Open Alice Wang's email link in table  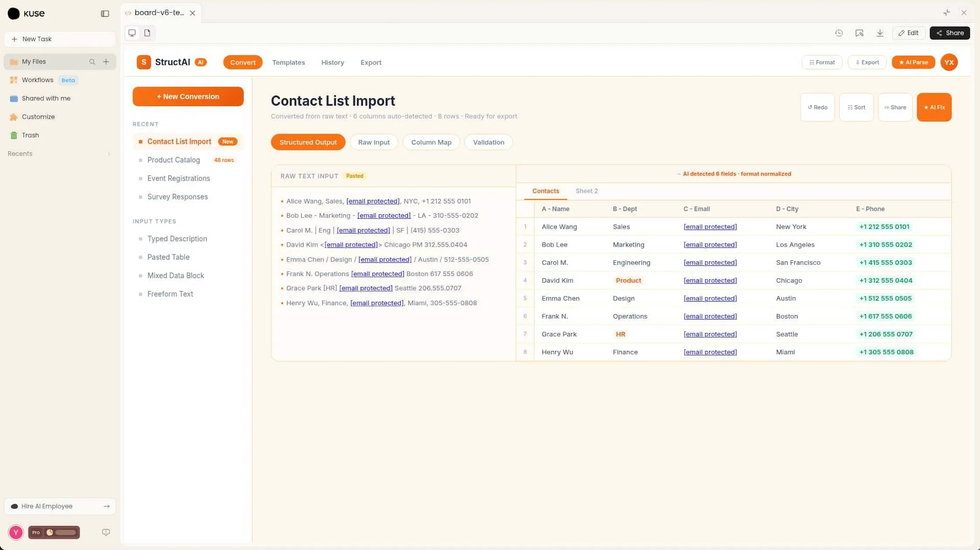(x=710, y=227)
